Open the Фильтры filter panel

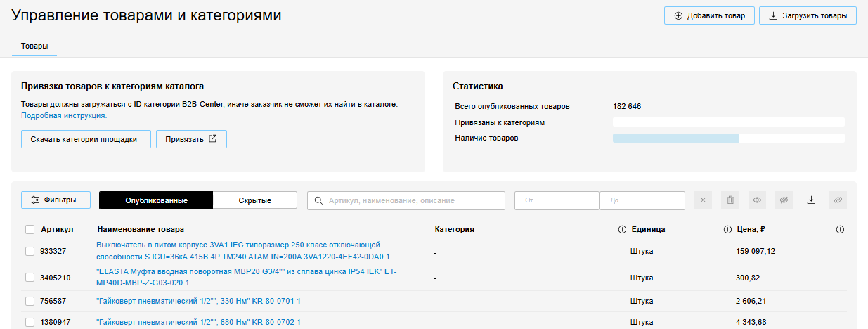click(x=56, y=200)
